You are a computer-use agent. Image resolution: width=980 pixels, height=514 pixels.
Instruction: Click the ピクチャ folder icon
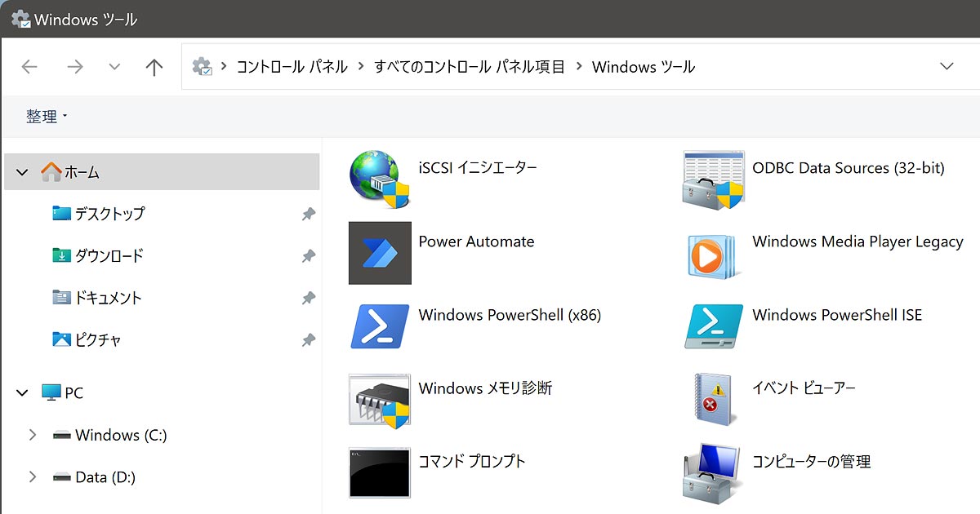coord(62,339)
